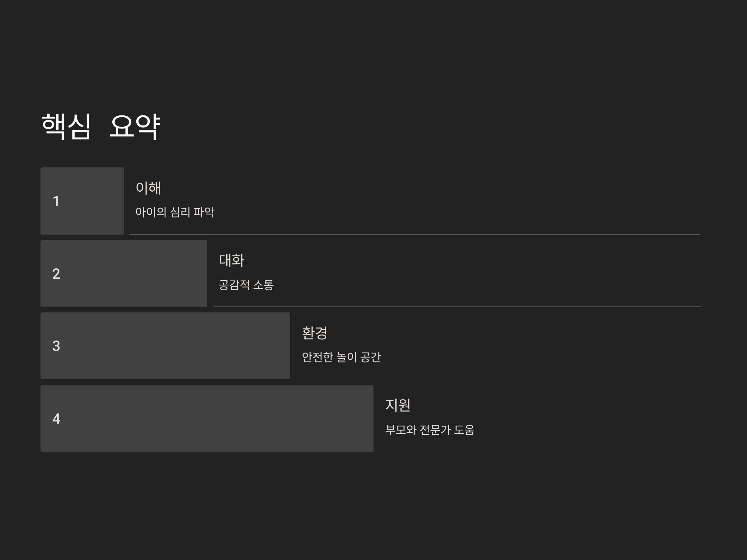
Task: Click the text 부모와 전문가 도움
Action: click(x=430, y=430)
